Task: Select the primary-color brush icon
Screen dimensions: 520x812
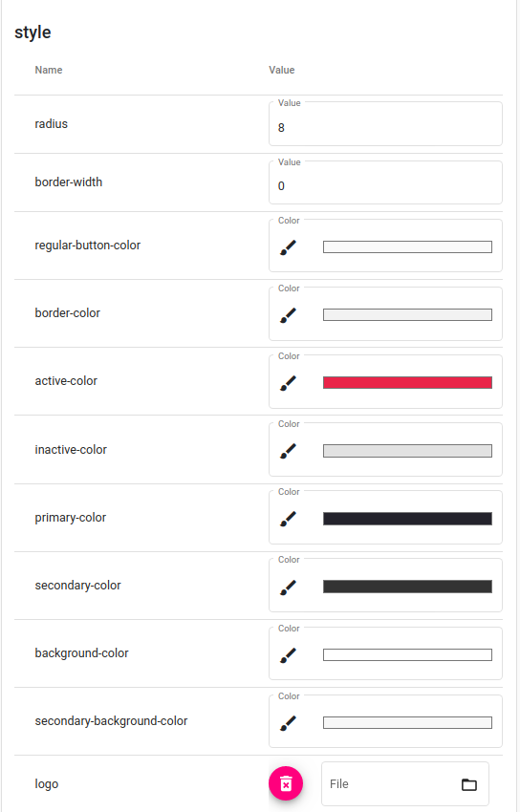Action: coord(288,519)
